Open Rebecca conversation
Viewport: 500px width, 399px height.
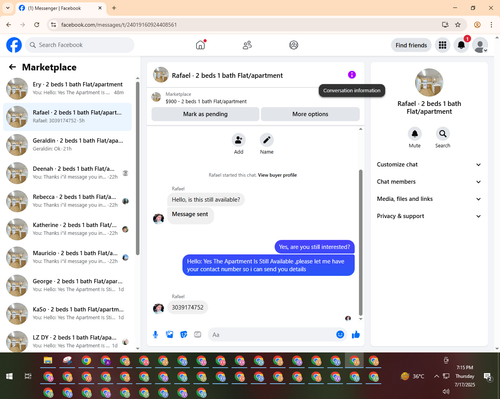point(67,201)
